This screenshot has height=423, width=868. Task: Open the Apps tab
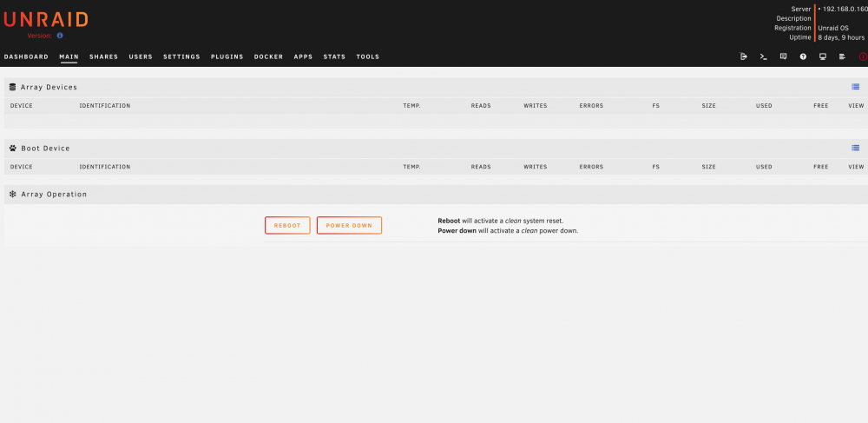pyautogui.click(x=303, y=57)
